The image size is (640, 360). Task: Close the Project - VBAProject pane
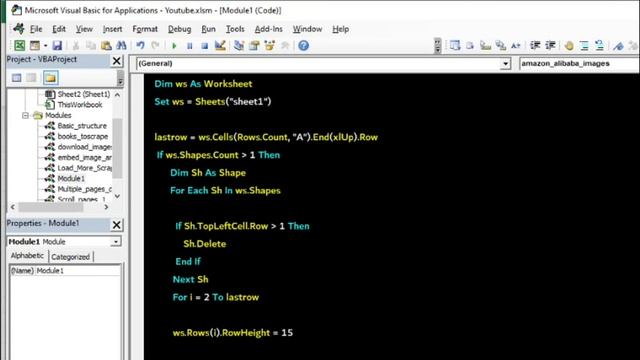[117, 60]
